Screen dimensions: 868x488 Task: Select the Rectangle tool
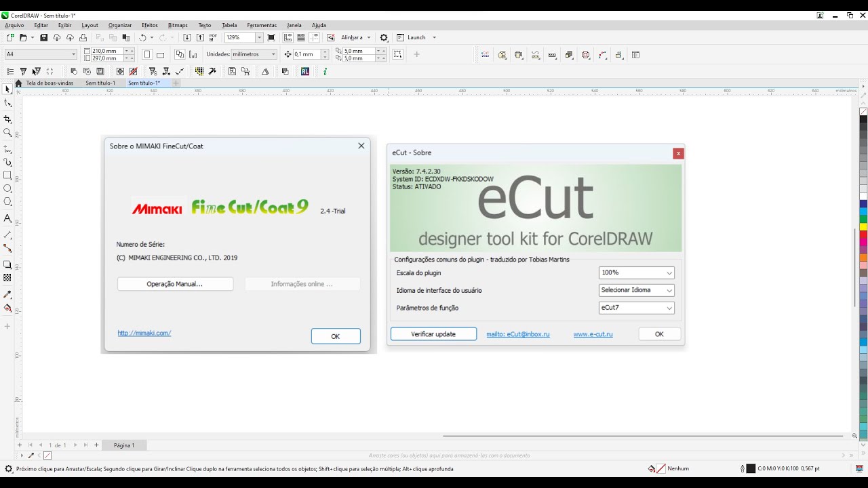pyautogui.click(x=7, y=175)
